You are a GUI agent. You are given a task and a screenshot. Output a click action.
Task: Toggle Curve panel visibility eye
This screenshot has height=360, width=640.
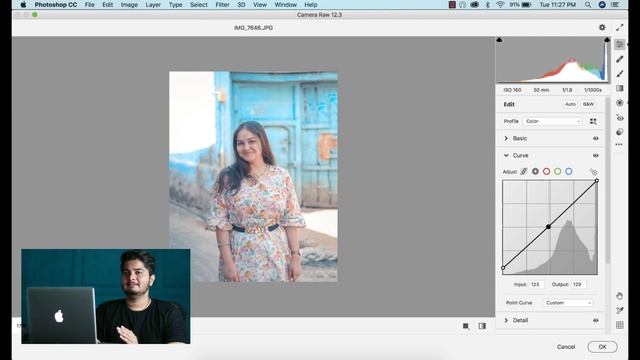[x=596, y=156]
